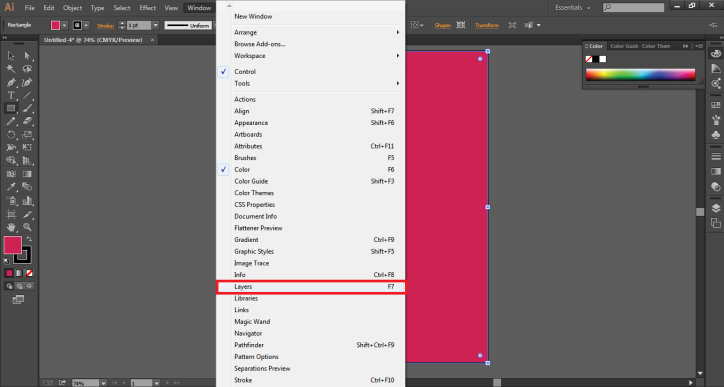Pick the Eyedropper tool
This screenshot has height=387, width=724.
(11, 187)
